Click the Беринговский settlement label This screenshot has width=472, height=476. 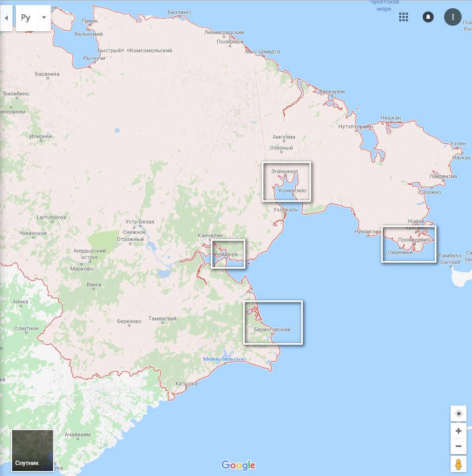point(272,329)
